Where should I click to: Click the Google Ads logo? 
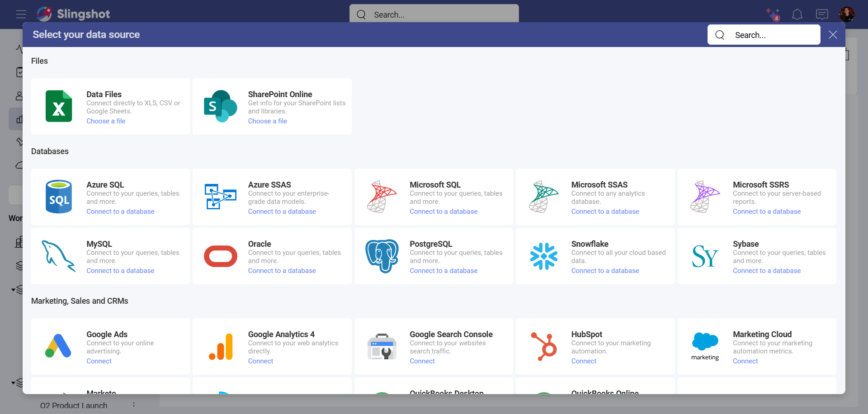click(59, 346)
